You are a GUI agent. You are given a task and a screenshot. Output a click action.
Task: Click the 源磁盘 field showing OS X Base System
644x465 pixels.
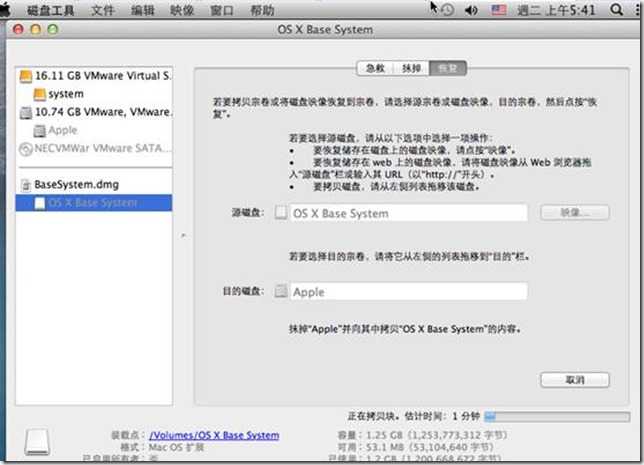click(x=409, y=213)
